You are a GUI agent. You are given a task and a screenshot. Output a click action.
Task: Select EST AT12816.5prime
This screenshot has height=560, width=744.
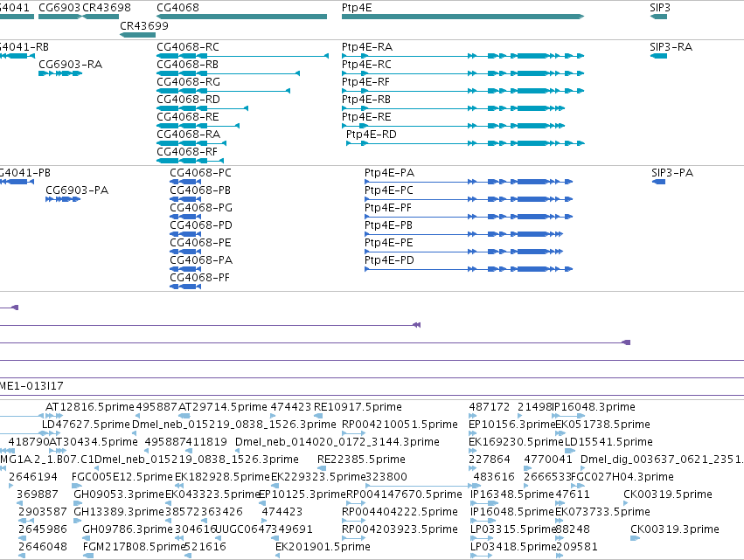coord(90,407)
